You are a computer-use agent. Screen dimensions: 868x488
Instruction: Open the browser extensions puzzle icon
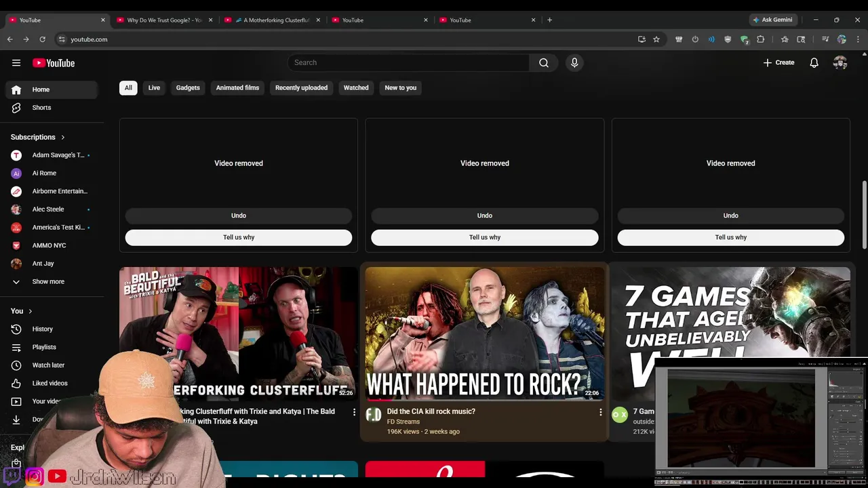[x=760, y=39]
